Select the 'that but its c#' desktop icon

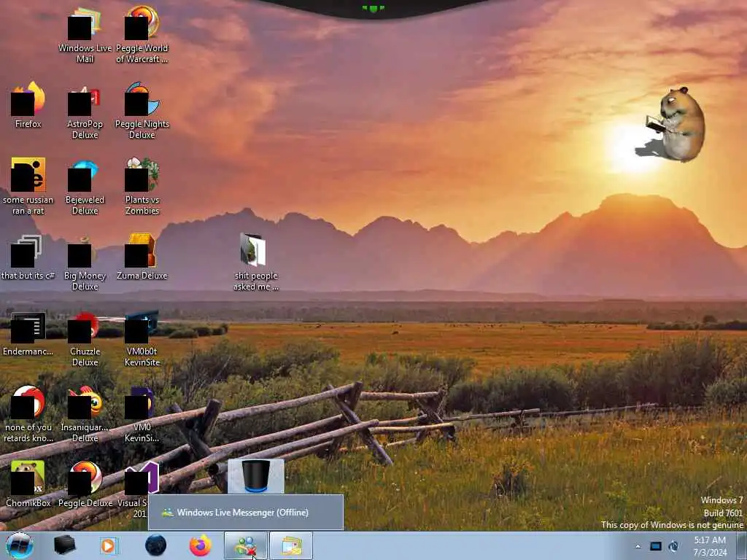(28, 257)
